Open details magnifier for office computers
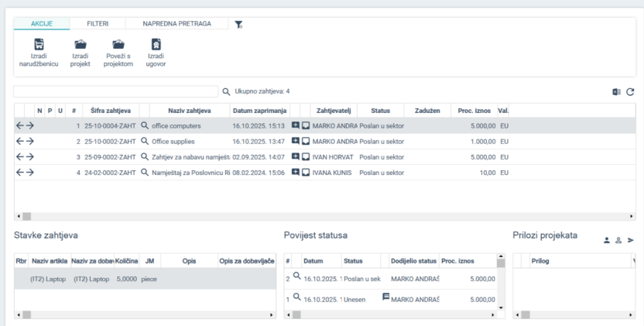Image resolution: width=644 pixels, height=326 pixels. tap(144, 125)
